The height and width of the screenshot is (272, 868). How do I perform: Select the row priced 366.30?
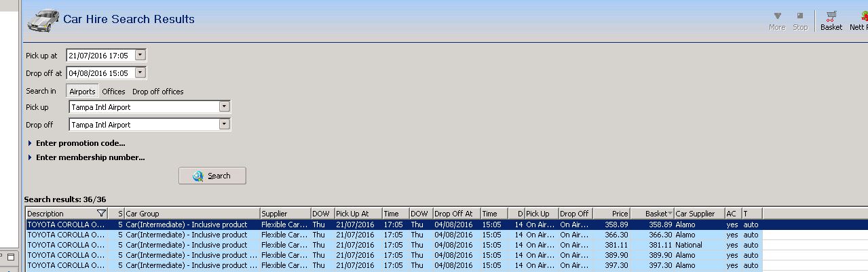coord(394,235)
